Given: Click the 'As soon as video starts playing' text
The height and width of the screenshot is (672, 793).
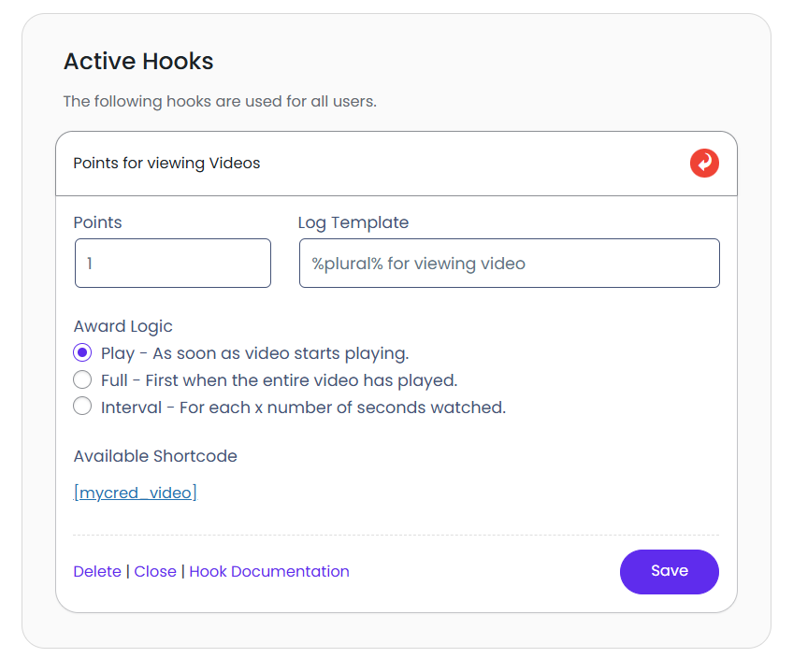Looking at the screenshot, I should coord(281,353).
